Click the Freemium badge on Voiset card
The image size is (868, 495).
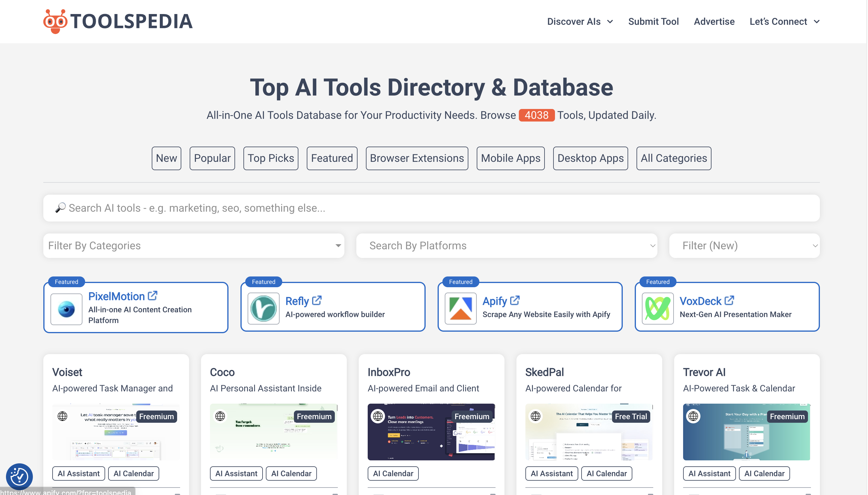click(x=157, y=416)
